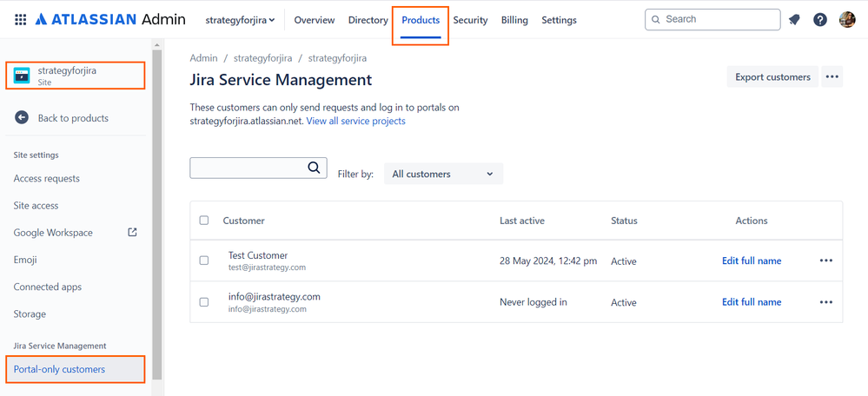Tick the Test Customer row checkbox
Screen dimensions: 868x396
pos(203,261)
